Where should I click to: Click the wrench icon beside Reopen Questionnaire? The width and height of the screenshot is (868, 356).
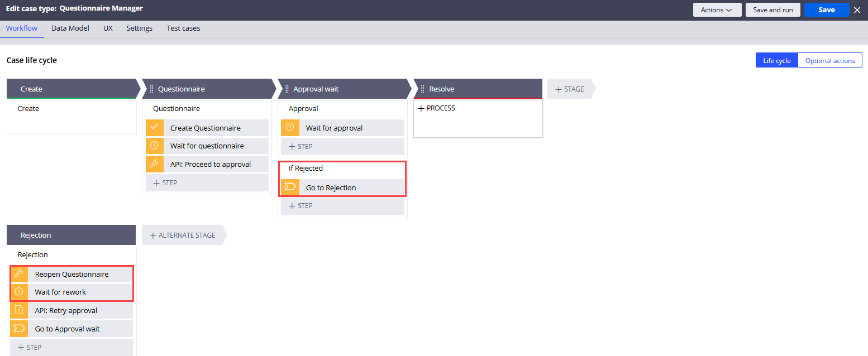[19, 274]
